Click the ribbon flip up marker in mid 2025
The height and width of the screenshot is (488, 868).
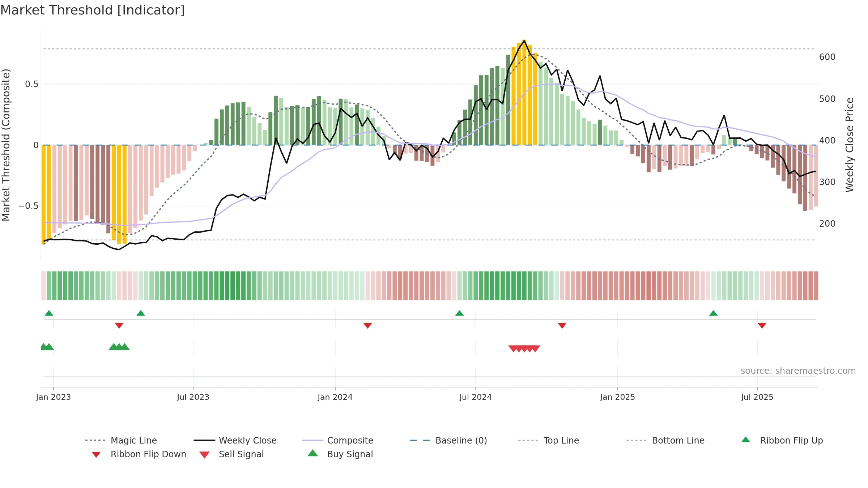[713, 313]
